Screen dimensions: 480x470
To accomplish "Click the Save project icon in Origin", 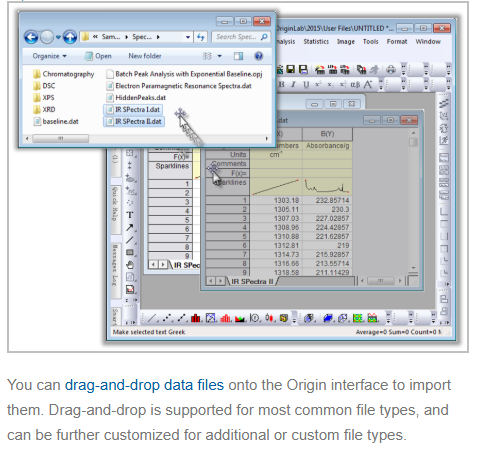I will [x=291, y=69].
